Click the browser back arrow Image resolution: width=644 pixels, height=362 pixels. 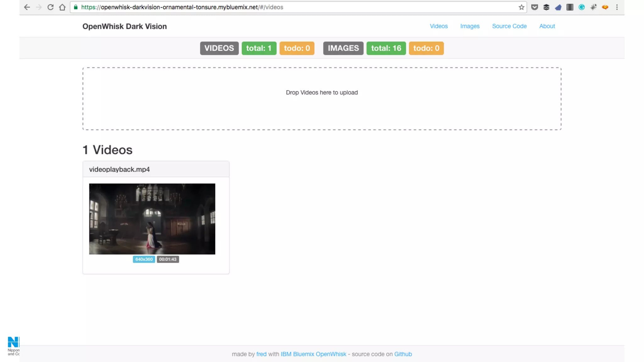pos(27,7)
